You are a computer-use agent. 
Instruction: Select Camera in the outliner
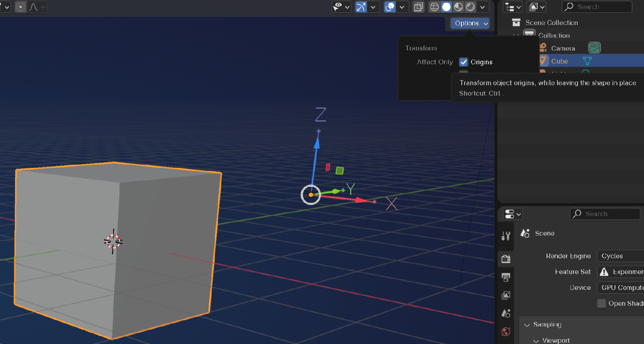[x=562, y=48]
